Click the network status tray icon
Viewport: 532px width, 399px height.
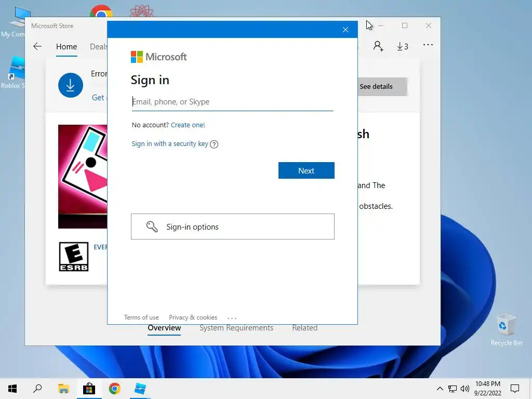coord(453,389)
